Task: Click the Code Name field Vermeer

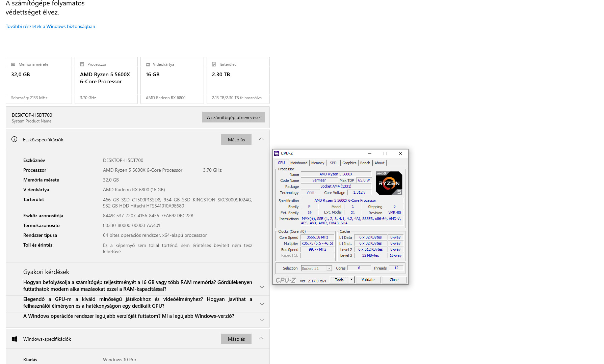Action: pos(319,180)
